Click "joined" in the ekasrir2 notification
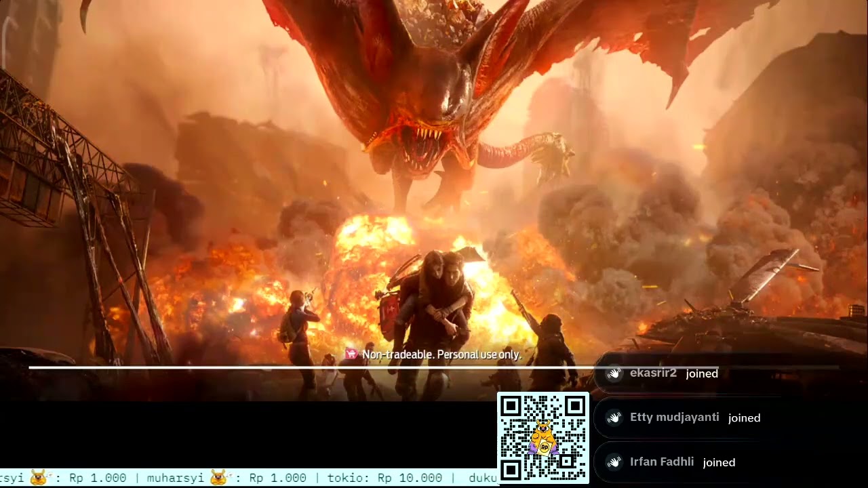This screenshot has height=488, width=868. click(702, 373)
